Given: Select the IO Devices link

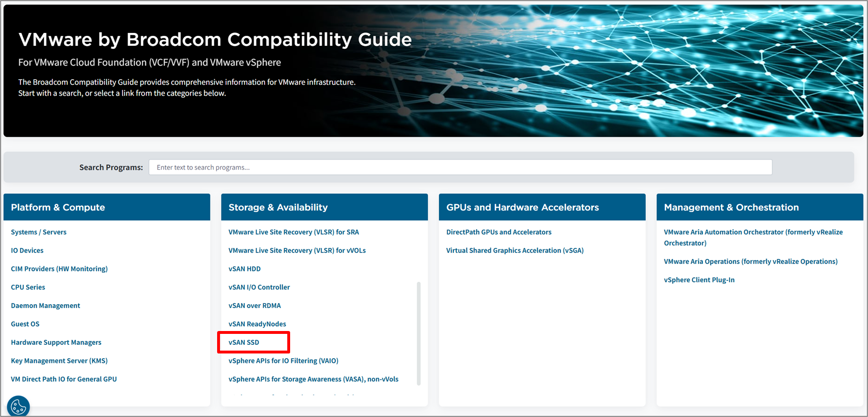Looking at the screenshot, I should click(x=27, y=250).
